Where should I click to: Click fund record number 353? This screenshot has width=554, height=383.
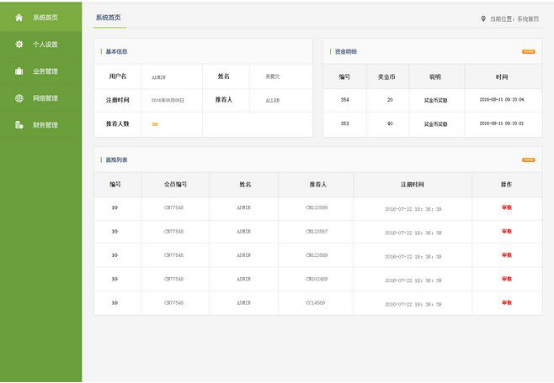345,124
